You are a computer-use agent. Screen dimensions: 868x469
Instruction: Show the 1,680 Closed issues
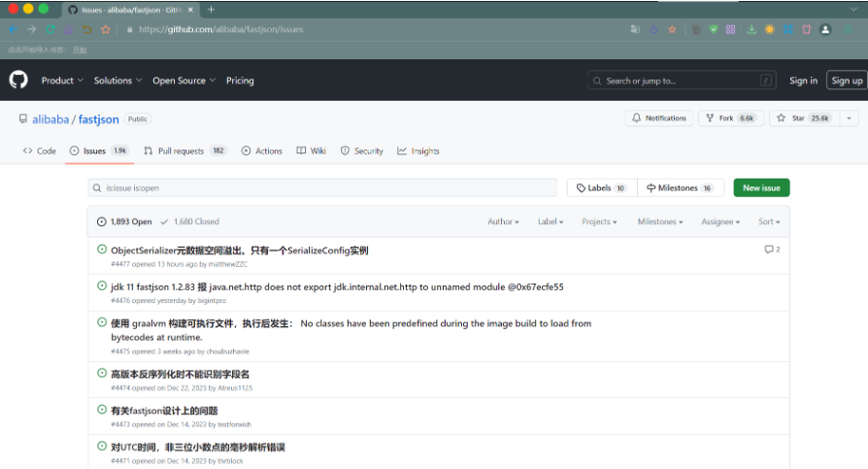(x=190, y=221)
